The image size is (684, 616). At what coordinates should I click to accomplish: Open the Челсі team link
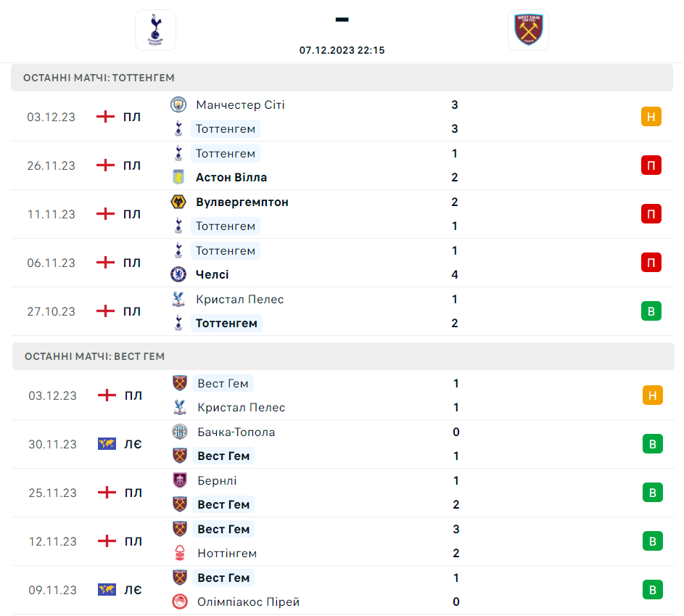pyautogui.click(x=213, y=274)
